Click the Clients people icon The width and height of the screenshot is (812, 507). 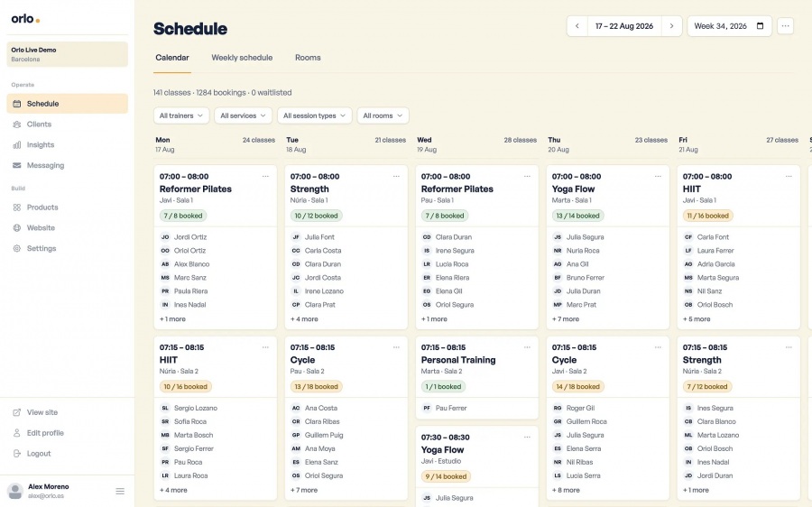click(x=17, y=124)
